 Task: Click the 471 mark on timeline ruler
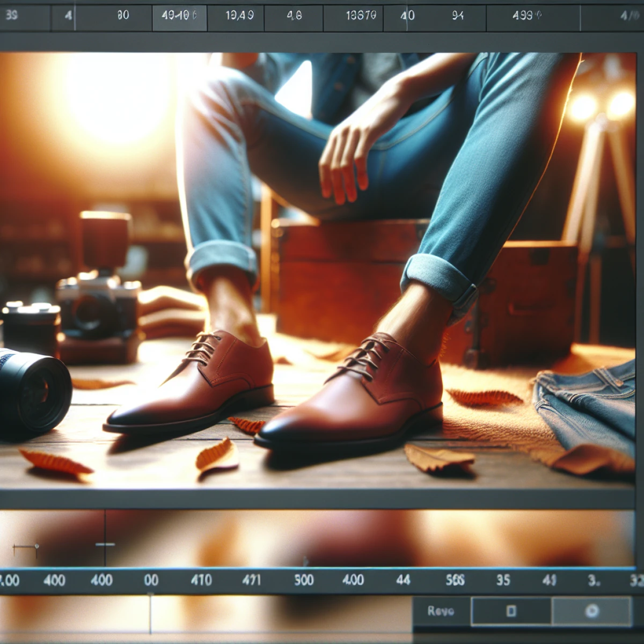click(251, 580)
